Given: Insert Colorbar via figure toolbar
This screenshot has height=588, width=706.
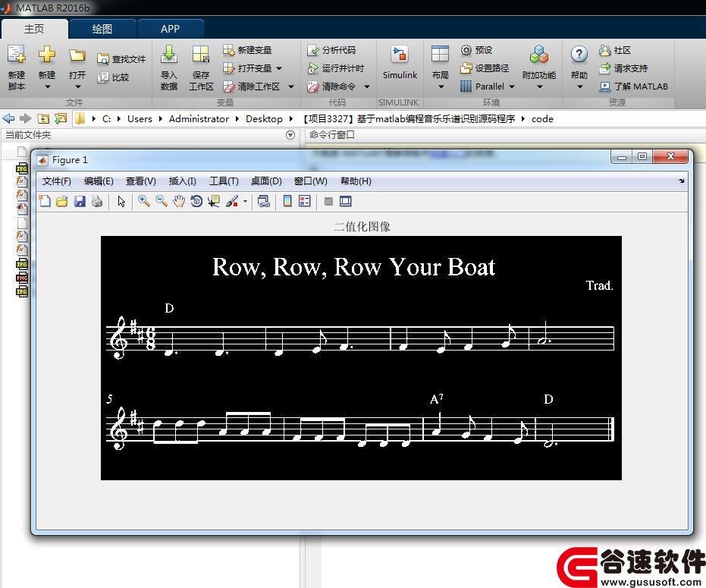Looking at the screenshot, I should [x=287, y=201].
